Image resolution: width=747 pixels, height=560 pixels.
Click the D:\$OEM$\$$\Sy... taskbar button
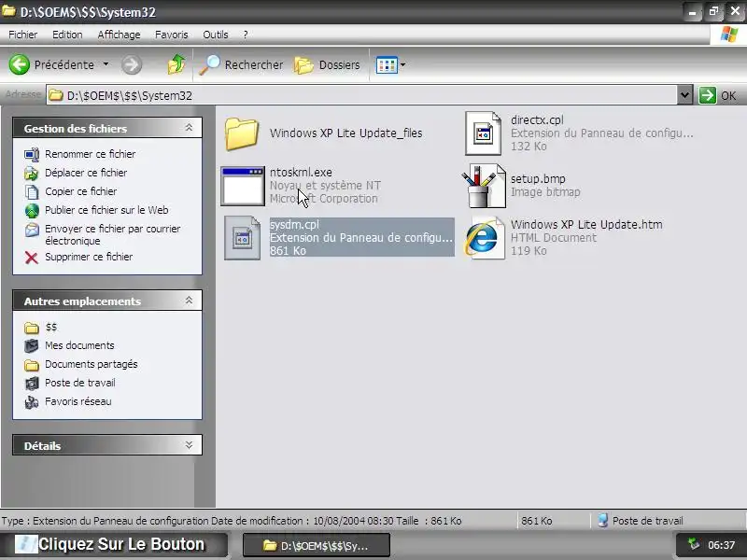click(x=317, y=545)
